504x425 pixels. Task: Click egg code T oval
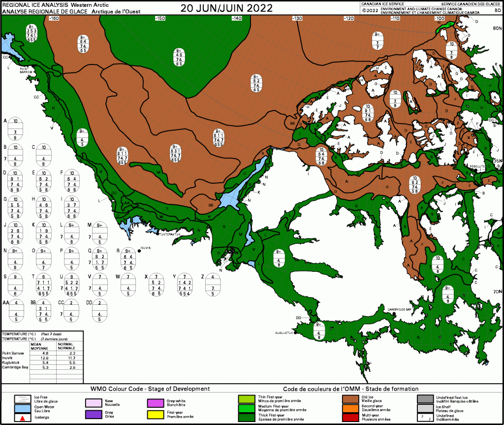(44, 284)
